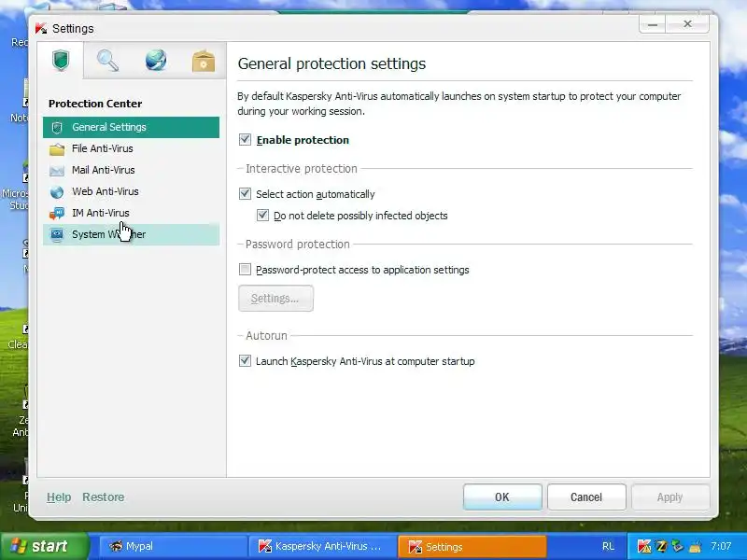Click the Cancel button
The width and height of the screenshot is (747, 560).
pyautogui.click(x=586, y=497)
